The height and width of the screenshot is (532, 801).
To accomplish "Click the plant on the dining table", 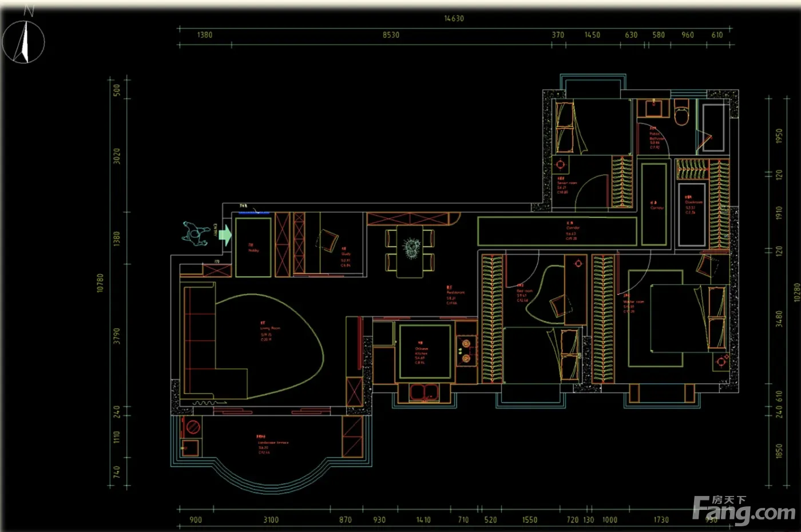I will point(411,248).
